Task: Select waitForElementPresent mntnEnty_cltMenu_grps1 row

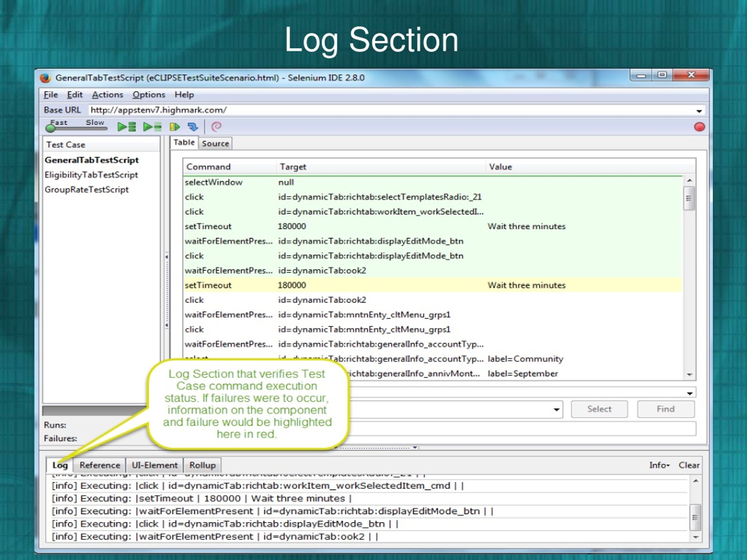Action: coord(433,315)
